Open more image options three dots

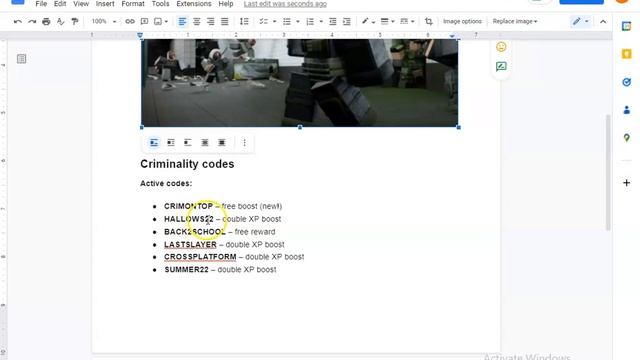point(244,142)
